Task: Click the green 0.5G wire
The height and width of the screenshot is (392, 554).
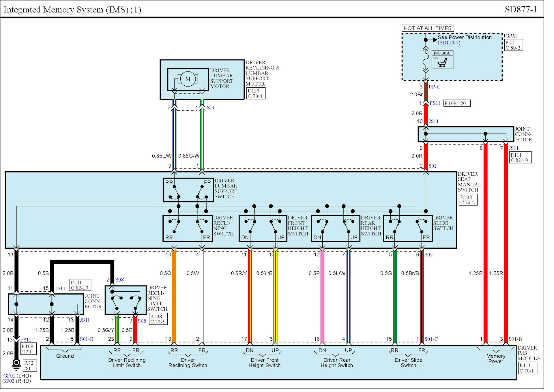Action: [x=395, y=297]
